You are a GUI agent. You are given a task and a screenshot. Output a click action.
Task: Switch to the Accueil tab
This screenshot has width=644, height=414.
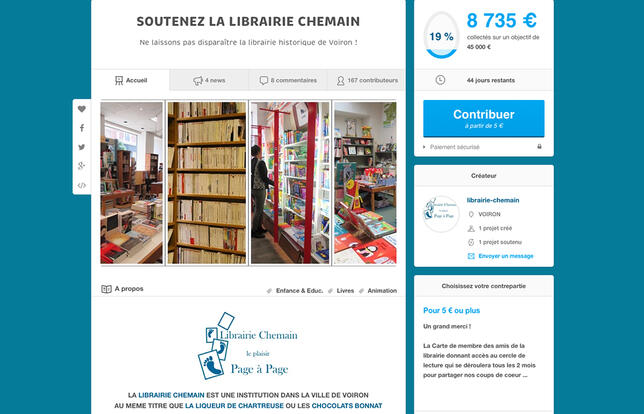pos(131,80)
